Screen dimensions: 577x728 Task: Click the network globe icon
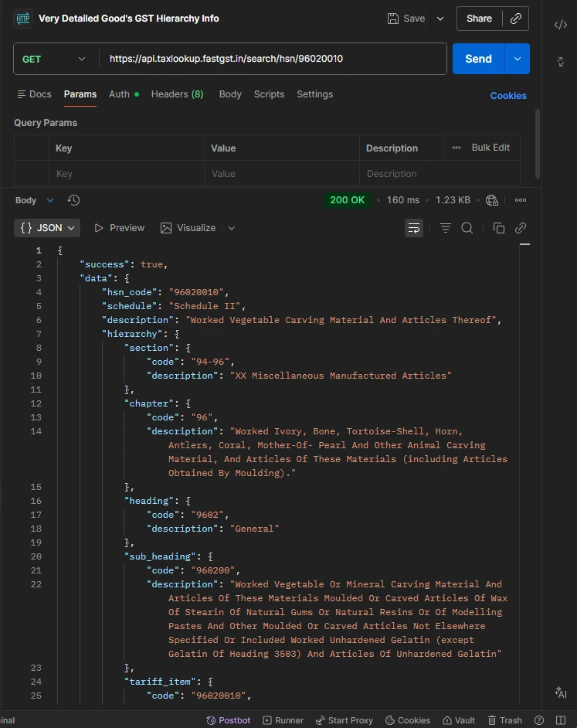coord(492,200)
